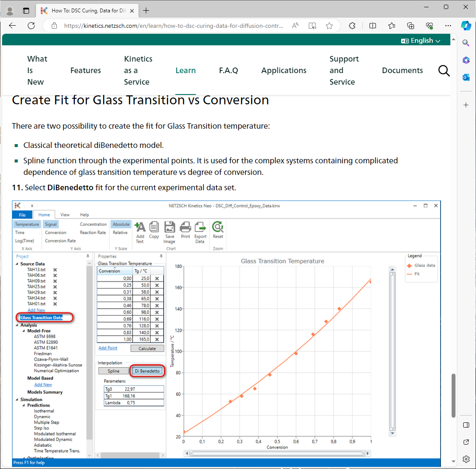Select the Di Benedetto interpolation button
This screenshot has width=476, height=469.
coord(147,371)
